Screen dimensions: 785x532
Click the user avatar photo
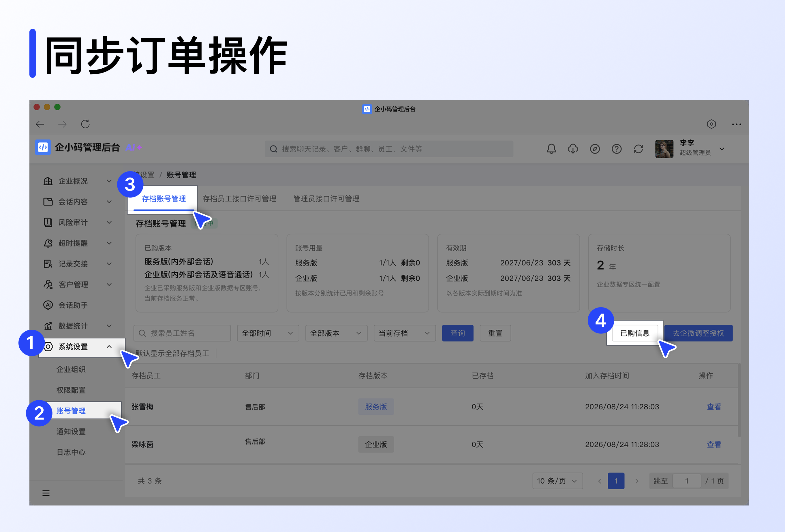click(664, 149)
